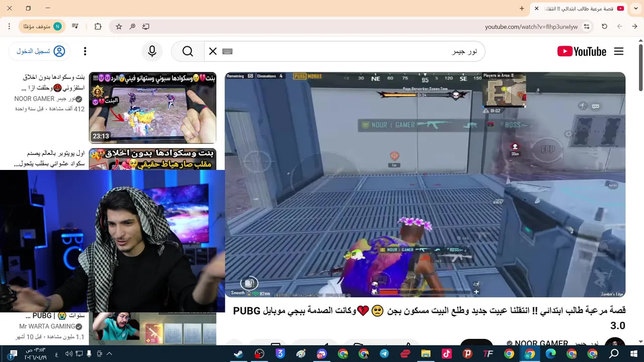Viewport: 644px width, 362px height.
Task: Open thumbnail مقلب صار هياط حقيقي
Action: coord(152,159)
